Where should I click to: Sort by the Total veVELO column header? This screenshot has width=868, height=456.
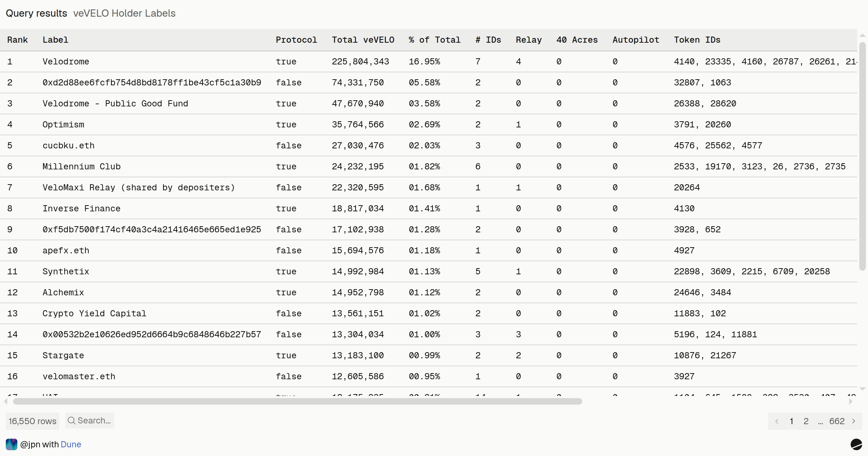coord(363,40)
